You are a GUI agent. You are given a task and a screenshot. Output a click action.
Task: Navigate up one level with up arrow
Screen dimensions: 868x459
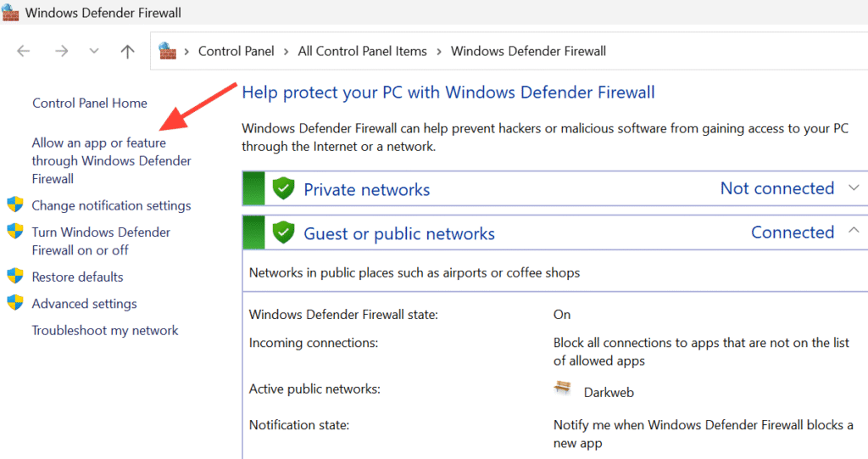tap(127, 51)
